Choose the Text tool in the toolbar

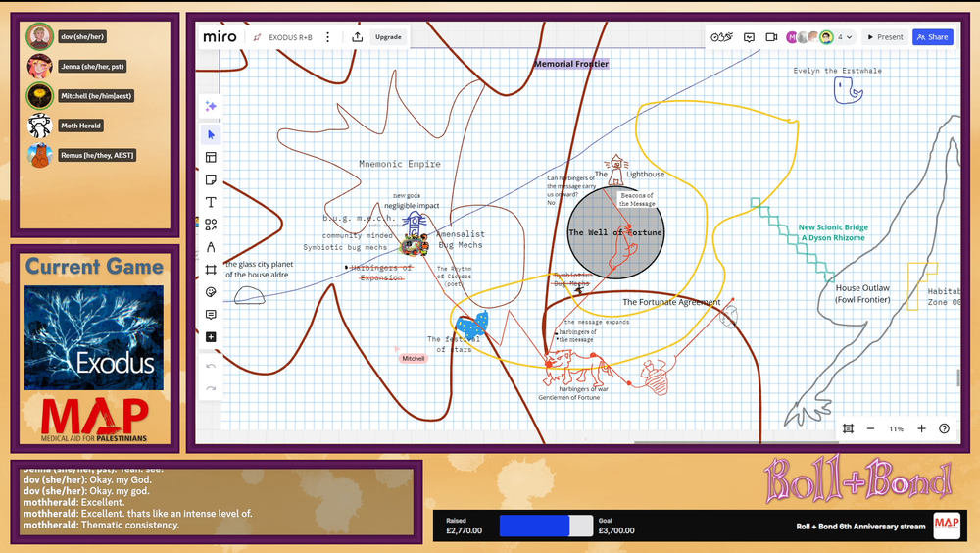point(211,202)
